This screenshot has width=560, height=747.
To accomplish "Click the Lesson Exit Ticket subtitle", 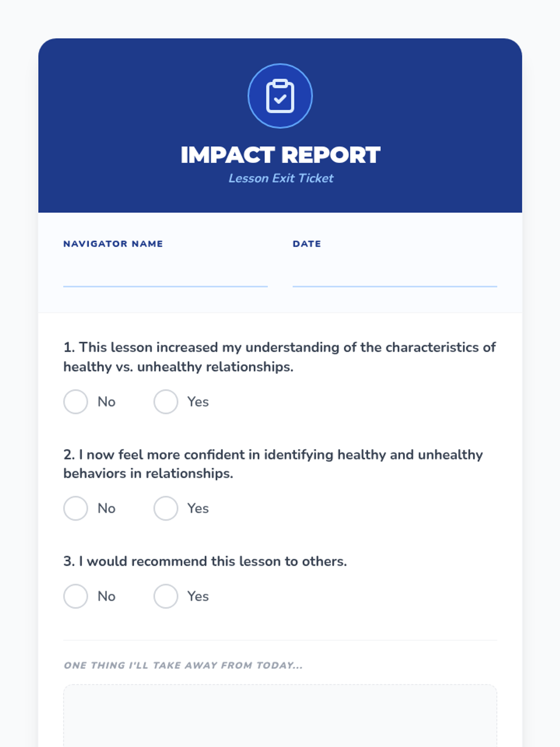I will (x=280, y=178).
